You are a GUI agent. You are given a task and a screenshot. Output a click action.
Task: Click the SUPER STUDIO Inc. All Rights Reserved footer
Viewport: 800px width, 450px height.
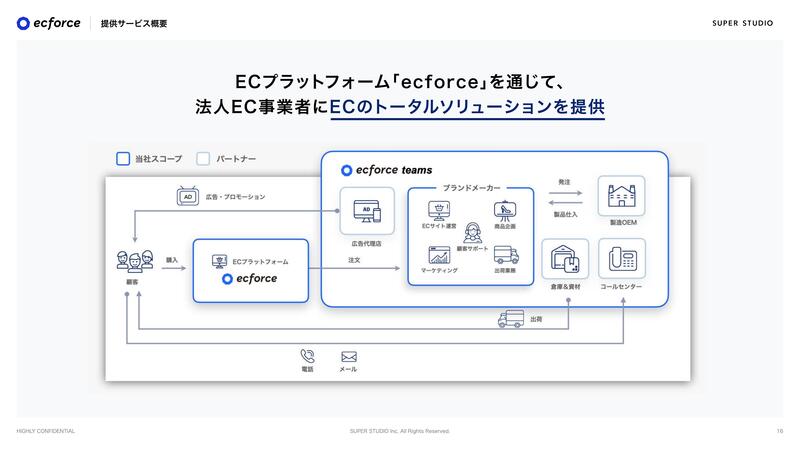[x=399, y=431]
